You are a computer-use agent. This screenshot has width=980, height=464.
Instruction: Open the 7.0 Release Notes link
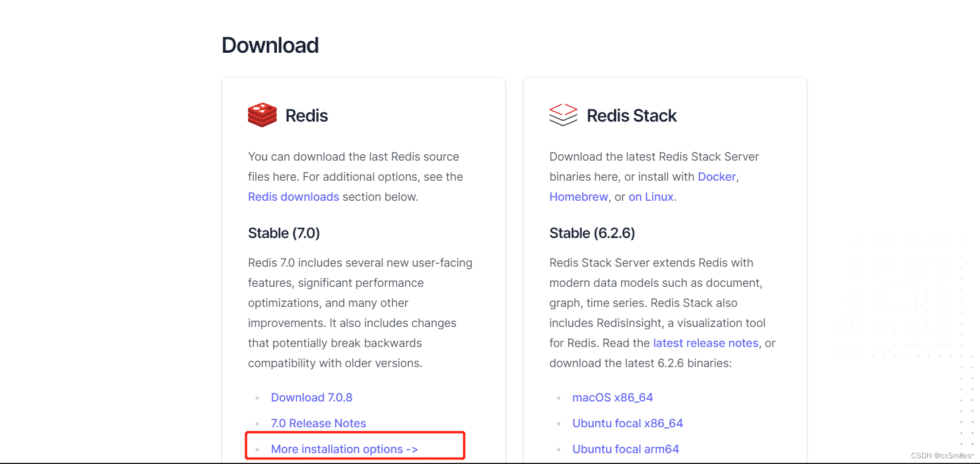coord(318,423)
